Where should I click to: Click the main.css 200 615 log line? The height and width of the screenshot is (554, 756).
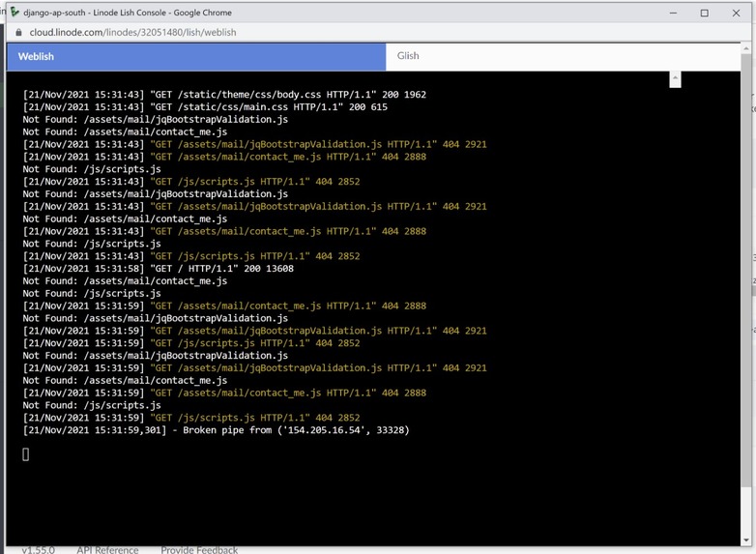tap(205, 107)
